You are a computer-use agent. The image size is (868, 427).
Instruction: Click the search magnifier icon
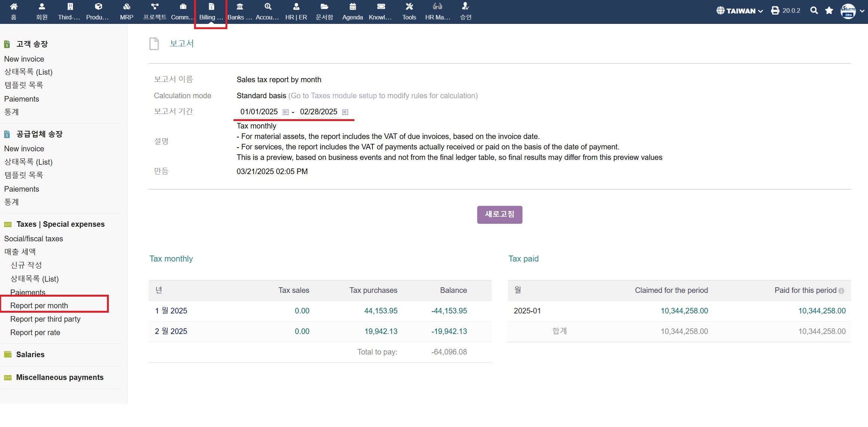814,10
